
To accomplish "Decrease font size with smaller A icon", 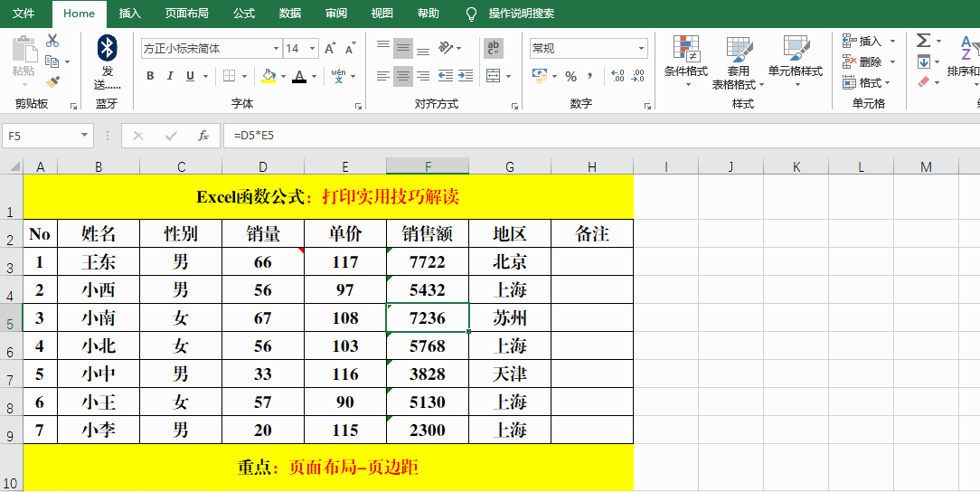I will click(x=351, y=49).
